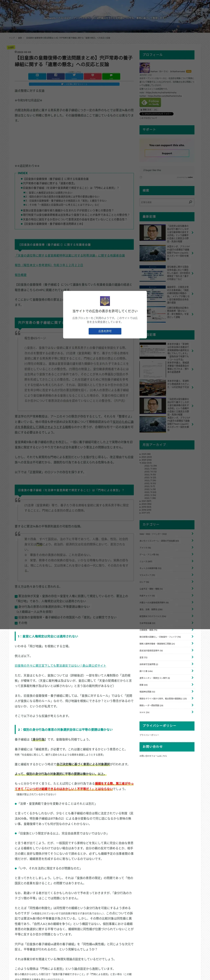Click the magnifier search icon
Screen dimensions: 210x980
pyautogui.click(x=191, y=202)
